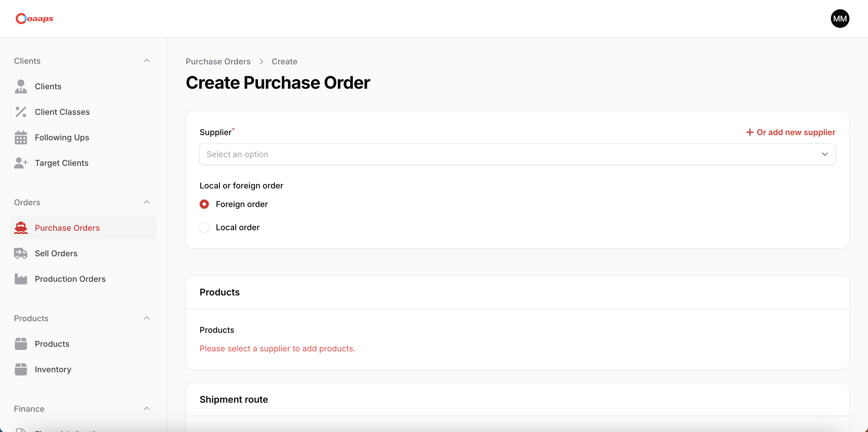
Task: Collapse the Clients sidebar section
Action: click(x=147, y=61)
